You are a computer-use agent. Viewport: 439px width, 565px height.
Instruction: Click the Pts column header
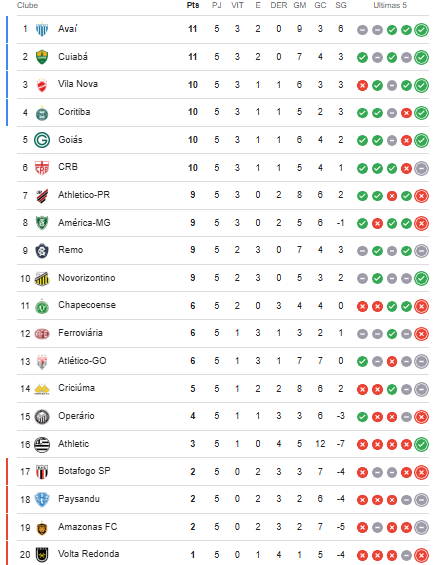193,5
